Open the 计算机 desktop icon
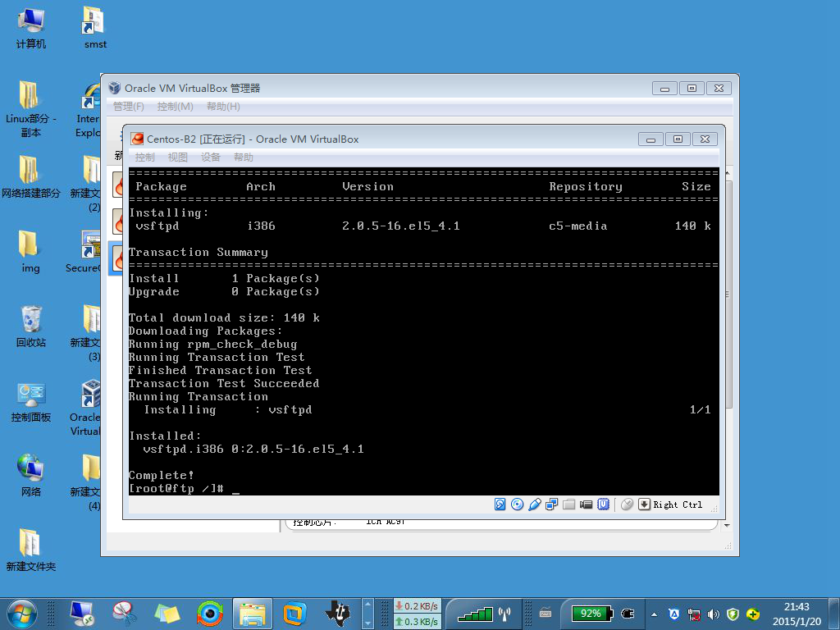 [30, 28]
